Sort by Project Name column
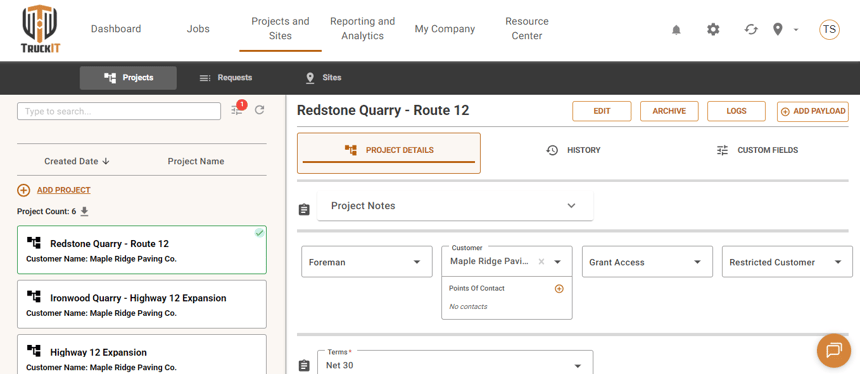This screenshot has height=374, width=860. point(196,161)
